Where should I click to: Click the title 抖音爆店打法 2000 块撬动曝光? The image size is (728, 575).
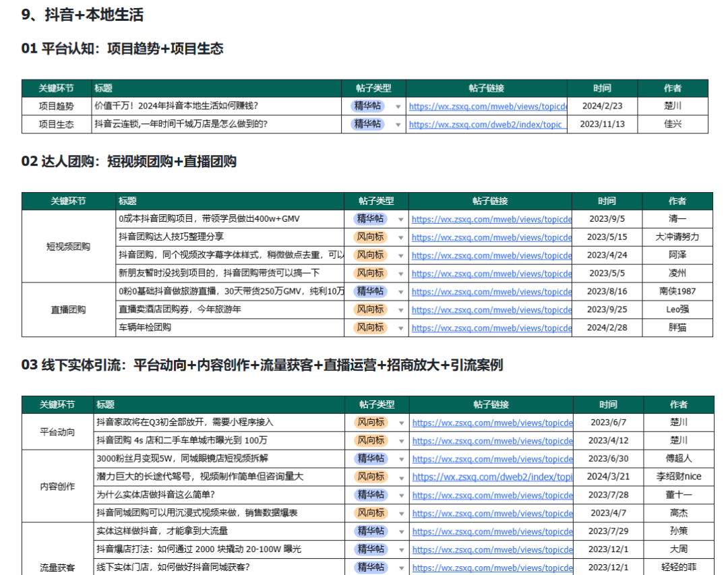[x=199, y=549]
